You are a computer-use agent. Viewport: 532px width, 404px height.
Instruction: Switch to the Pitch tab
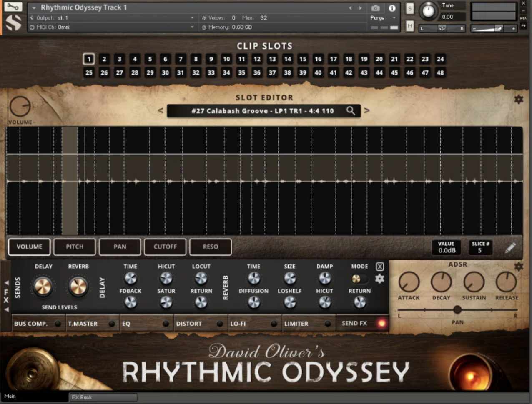pos(75,247)
